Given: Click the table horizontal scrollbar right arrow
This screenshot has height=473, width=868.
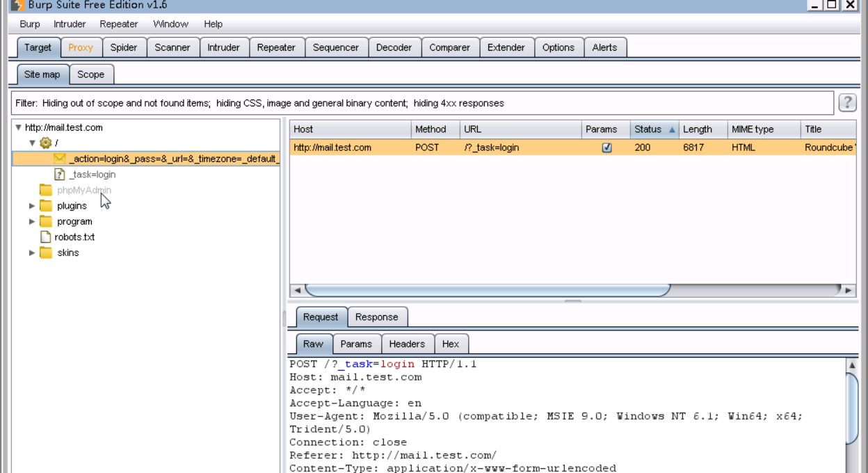Looking at the screenshot, I should (x=848, y=290).
